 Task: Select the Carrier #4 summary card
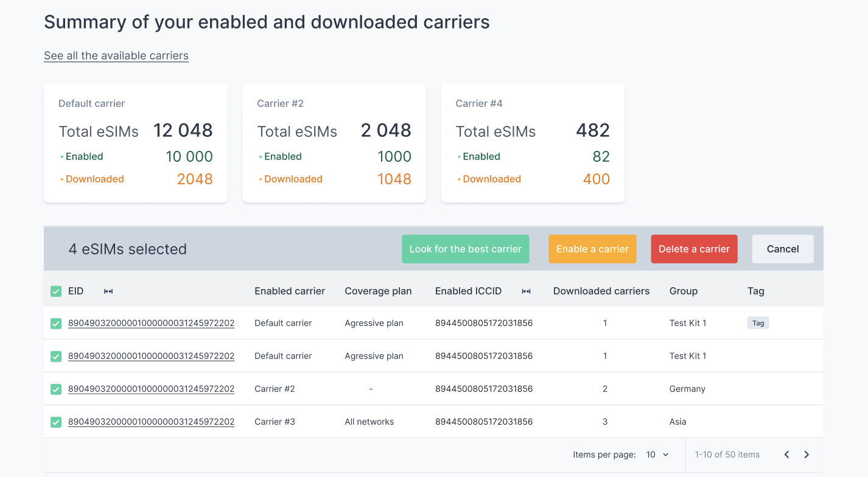click(x=533, y=143)
